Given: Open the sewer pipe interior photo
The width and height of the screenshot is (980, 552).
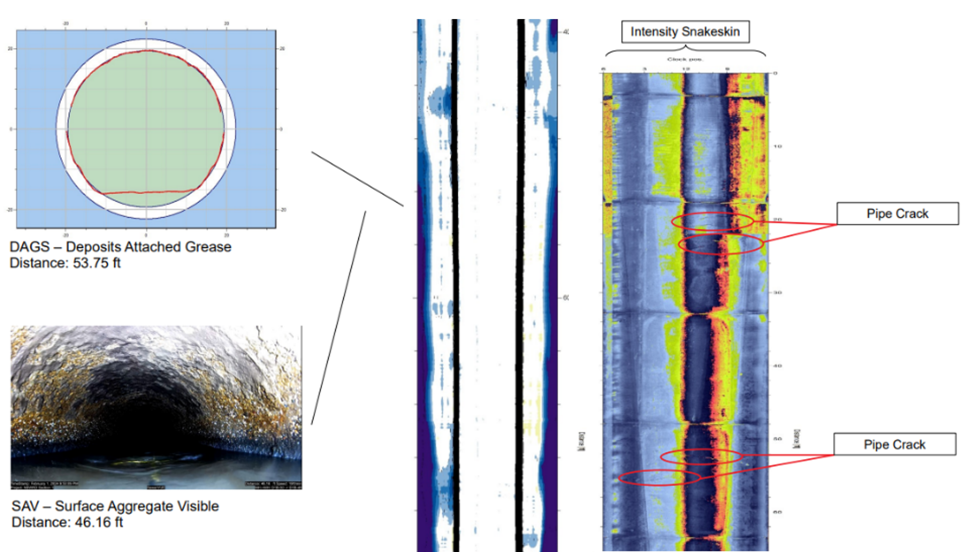Looking at the screenshot, I should [156, 407].
